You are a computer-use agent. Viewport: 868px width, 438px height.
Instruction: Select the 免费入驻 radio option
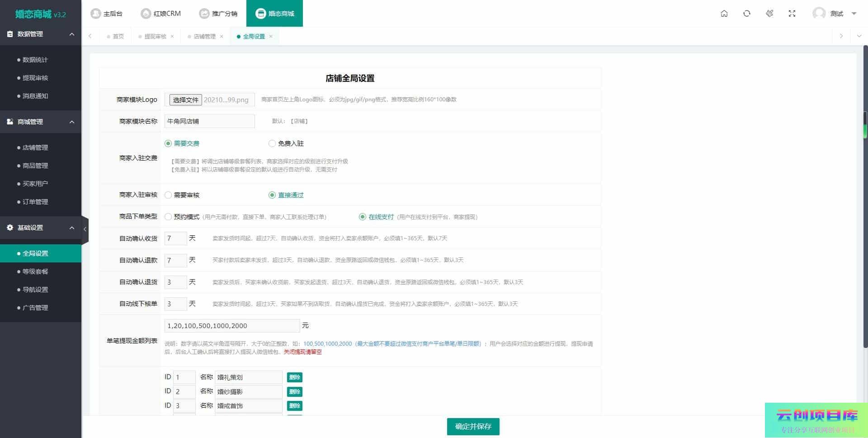coord(272,143)
